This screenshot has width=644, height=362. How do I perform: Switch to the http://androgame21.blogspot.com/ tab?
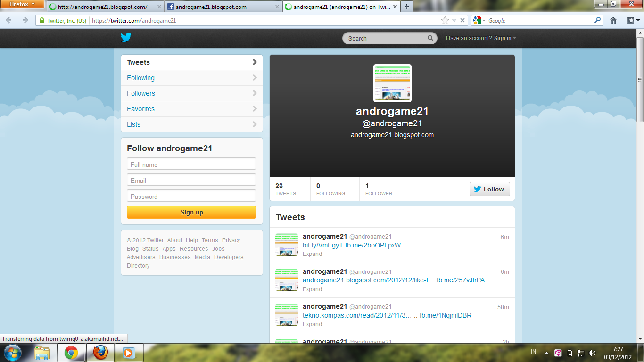coord(106,7)
